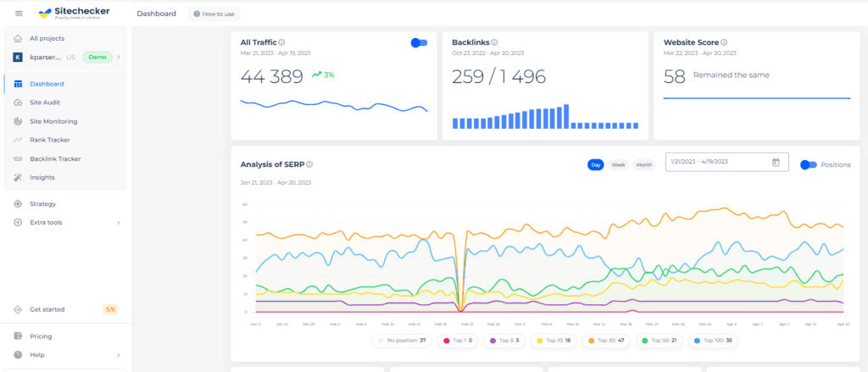Click the Backlinks info icon

(494, 42)
